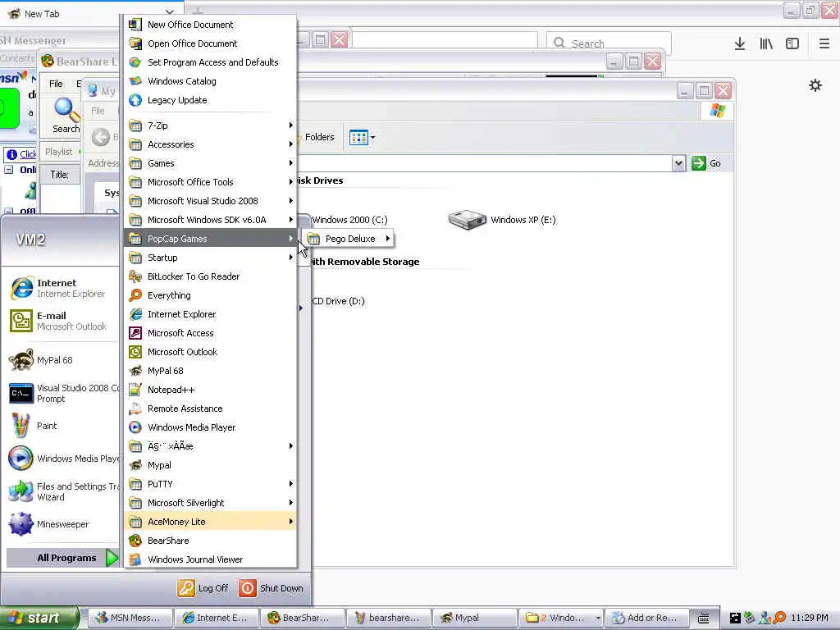Open the Pego Deluxe submenu
This screenshot has width=840, height=630.
pos(348,239)
